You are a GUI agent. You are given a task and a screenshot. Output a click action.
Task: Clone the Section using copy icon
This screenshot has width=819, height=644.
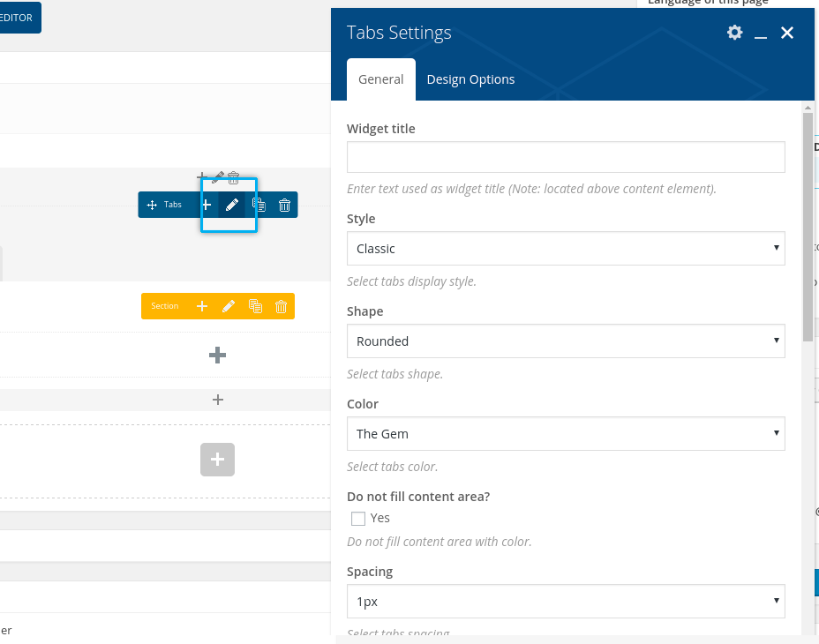255,306
